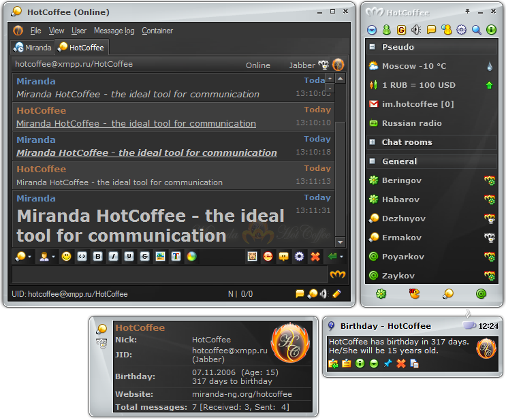Open accounts globe-person icon

click(x=447, y=30)
